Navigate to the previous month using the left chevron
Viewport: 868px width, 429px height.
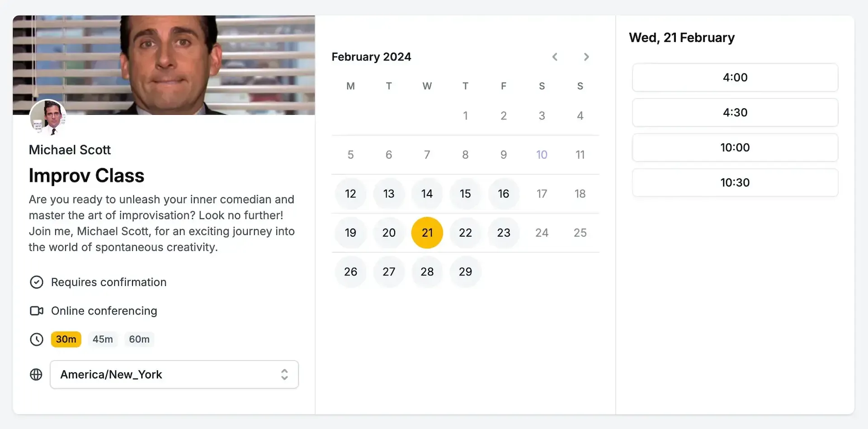(x=555, y=57)
